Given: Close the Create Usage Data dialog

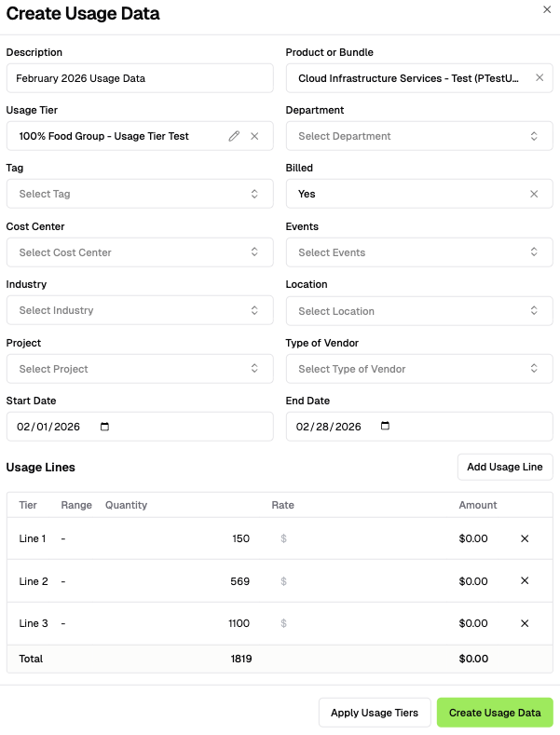Looking at the screenshot, I should 547,9.
